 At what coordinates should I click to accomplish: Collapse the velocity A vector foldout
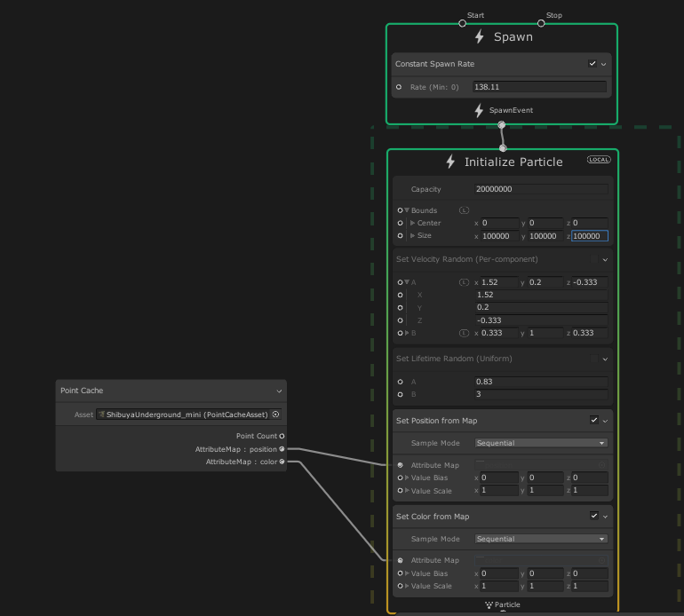point(407,282)
